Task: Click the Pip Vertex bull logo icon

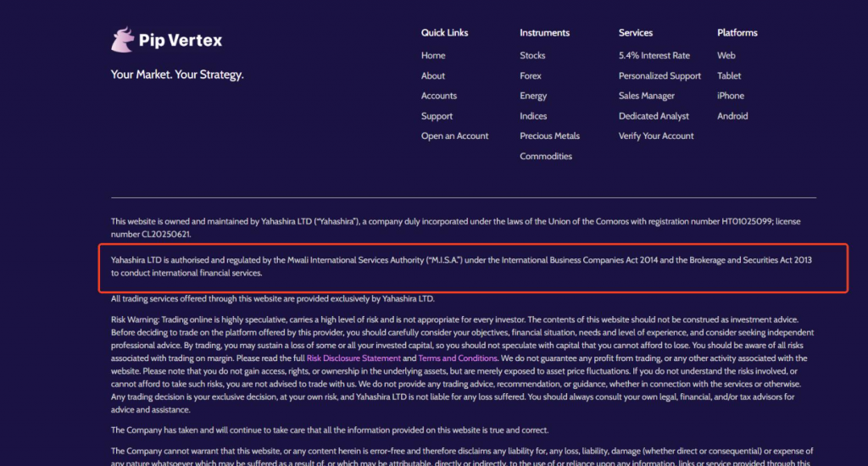Action: point(122,40)
